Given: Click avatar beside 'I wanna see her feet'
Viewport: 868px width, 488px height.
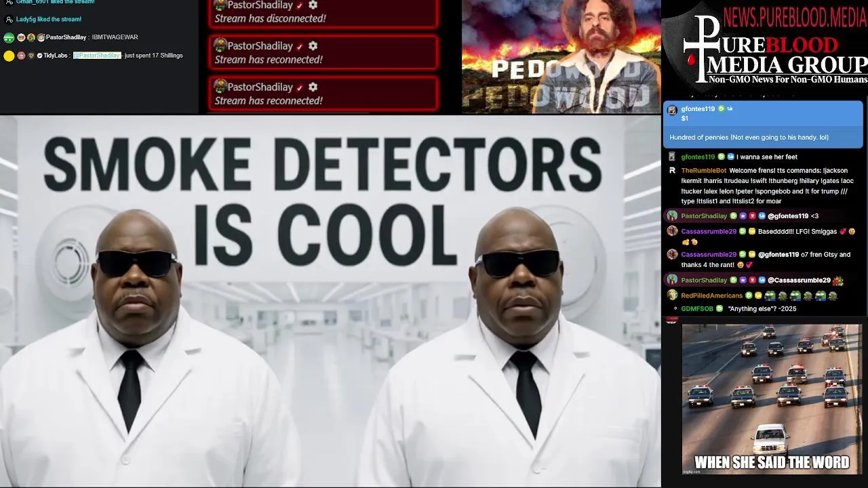Looking at the screenshot, I should pos(673,157).
